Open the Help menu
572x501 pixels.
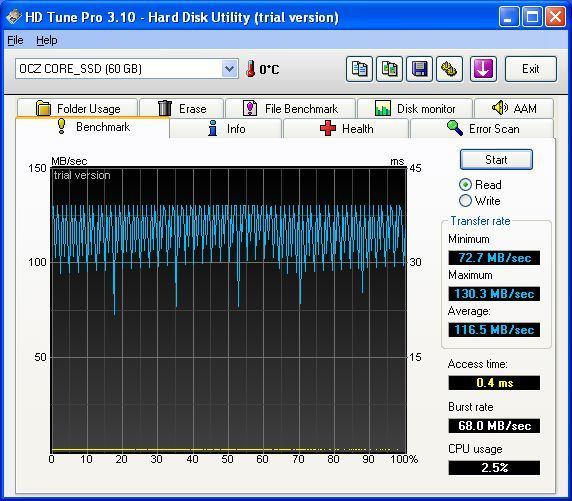pyautogui.click(x=47, y=40)
